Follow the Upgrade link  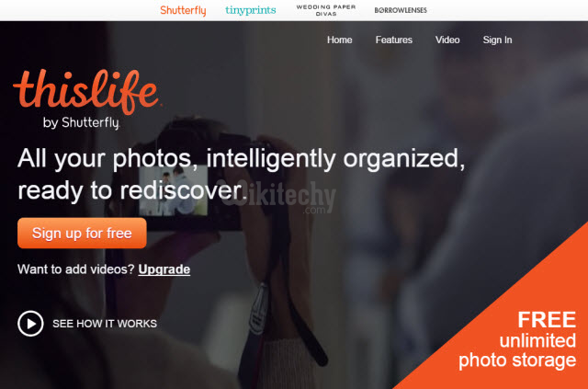164,269
